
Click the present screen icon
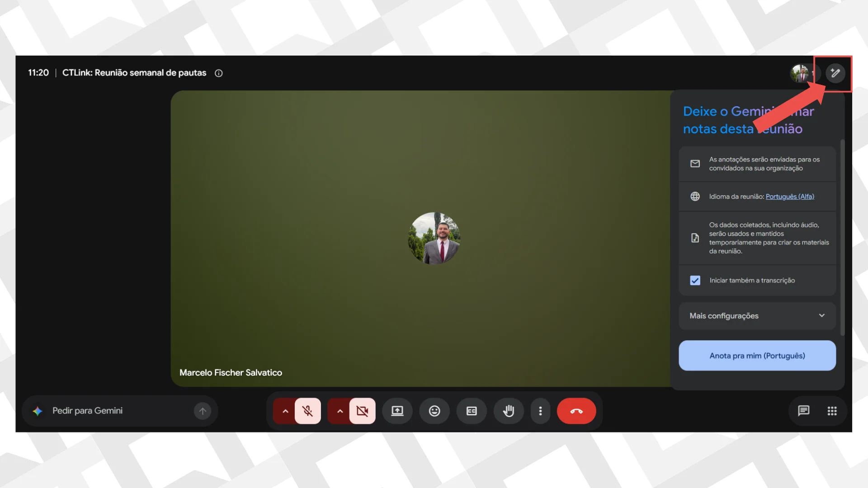click(397, 411)
